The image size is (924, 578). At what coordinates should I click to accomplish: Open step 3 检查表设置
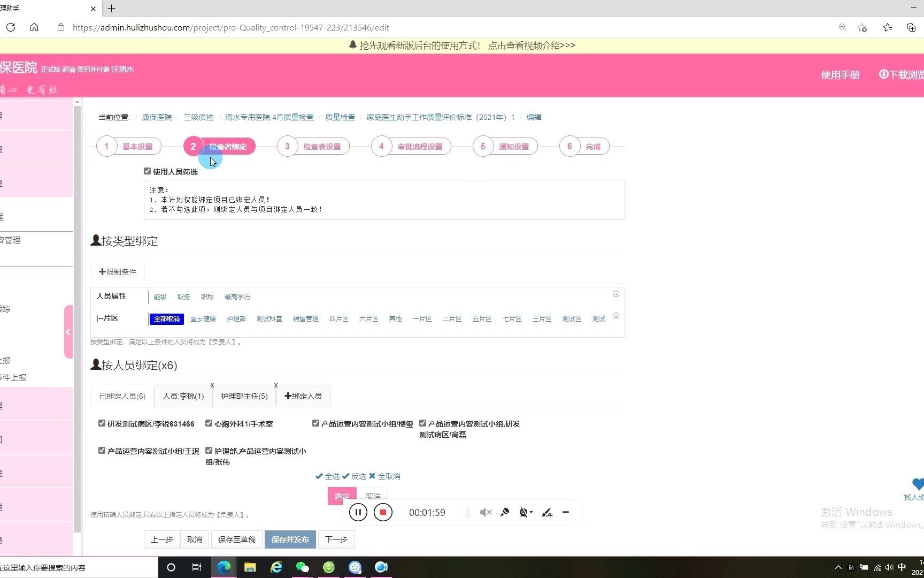[x=313, y=146]
